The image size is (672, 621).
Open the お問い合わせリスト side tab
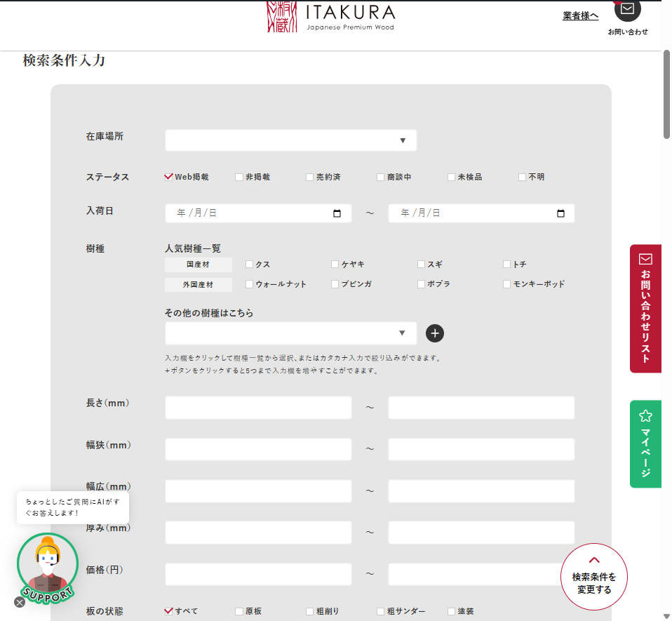pyautogui.click(x=645, y=308)
